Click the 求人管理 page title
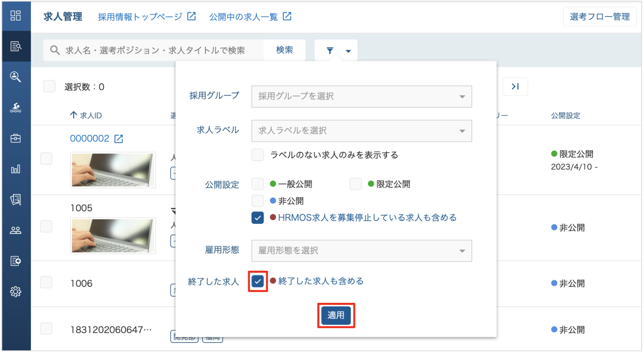This screenshot has width=644, height=354. coord(63,17)
